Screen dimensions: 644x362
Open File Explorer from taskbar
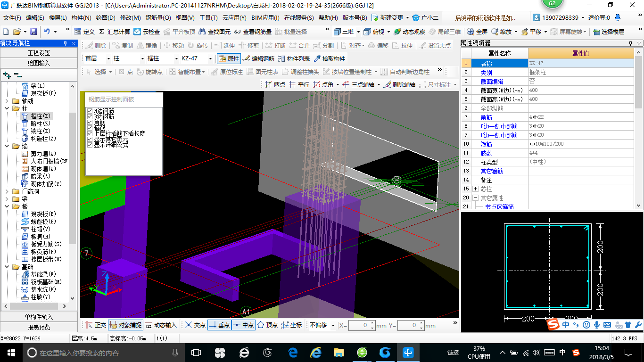point(339,352)
